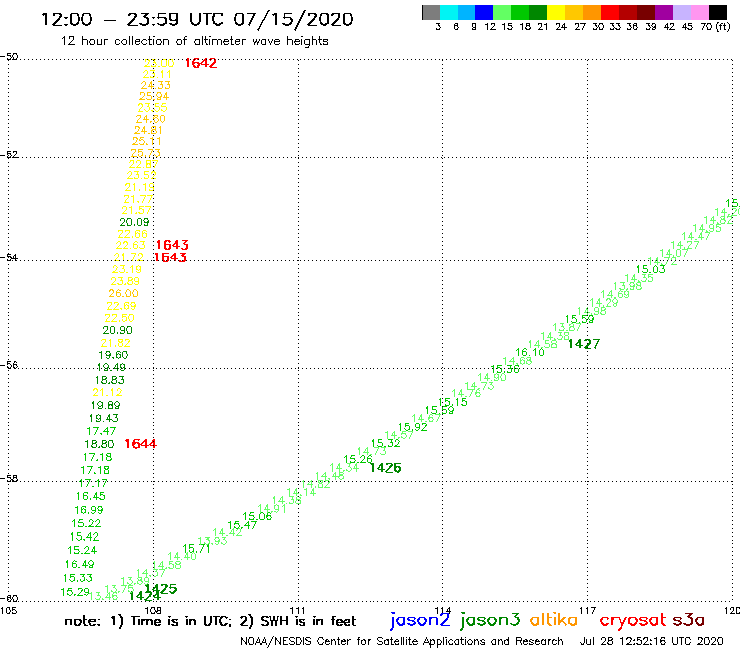Click the title date 07/15/2020
This screenshot has height=650, width=740.
tap(293, 20)
